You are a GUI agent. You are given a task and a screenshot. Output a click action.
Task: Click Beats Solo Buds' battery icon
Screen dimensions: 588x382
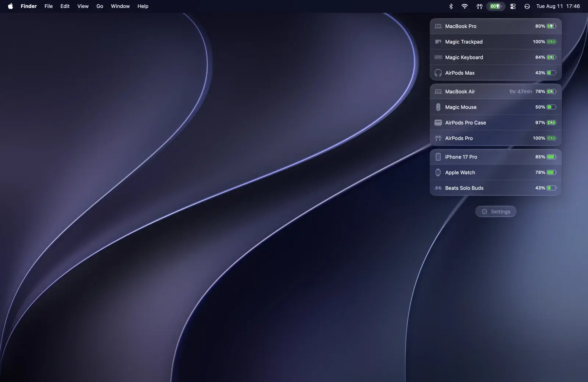coord(552,188)
